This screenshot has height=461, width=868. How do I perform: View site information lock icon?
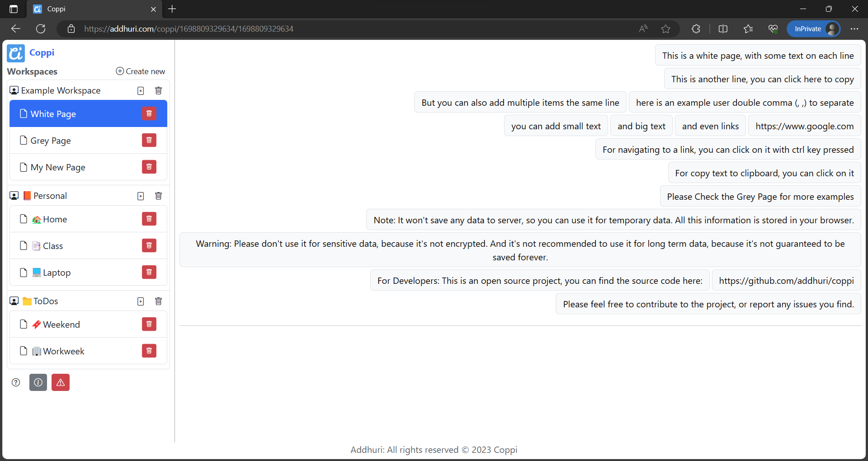point(71,29)
